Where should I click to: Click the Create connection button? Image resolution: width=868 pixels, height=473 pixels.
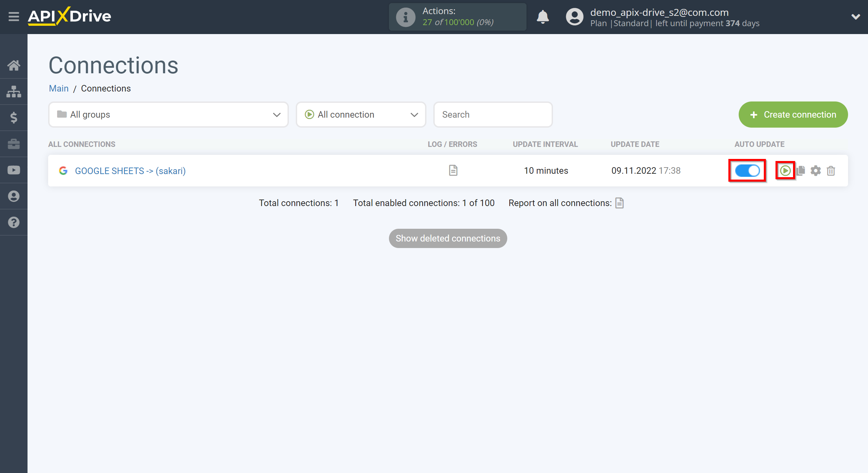793,115
